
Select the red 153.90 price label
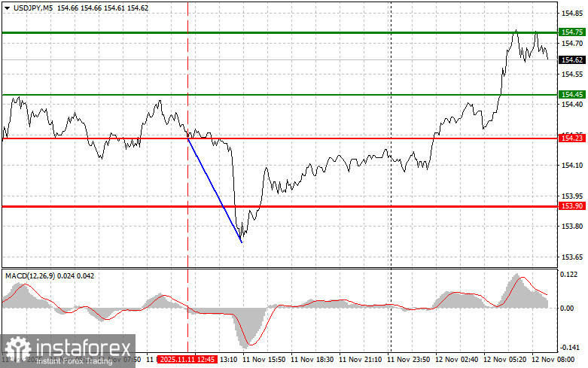572,206
